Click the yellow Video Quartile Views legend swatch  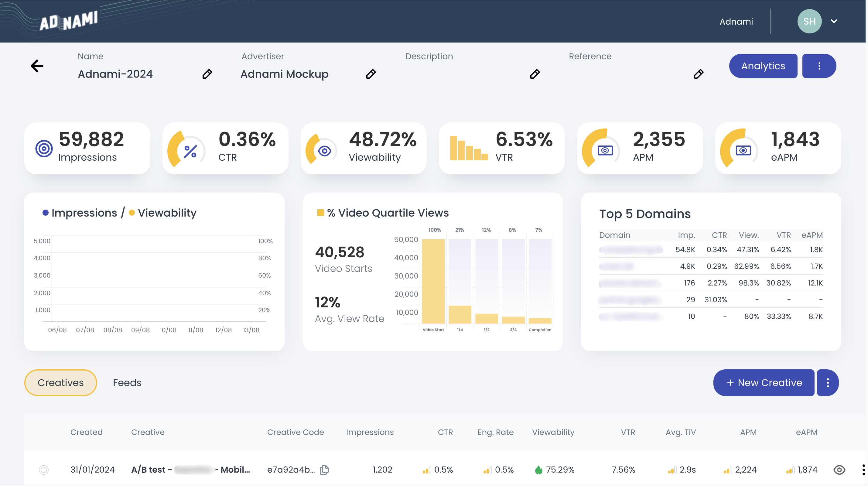[x=320, y=213]
